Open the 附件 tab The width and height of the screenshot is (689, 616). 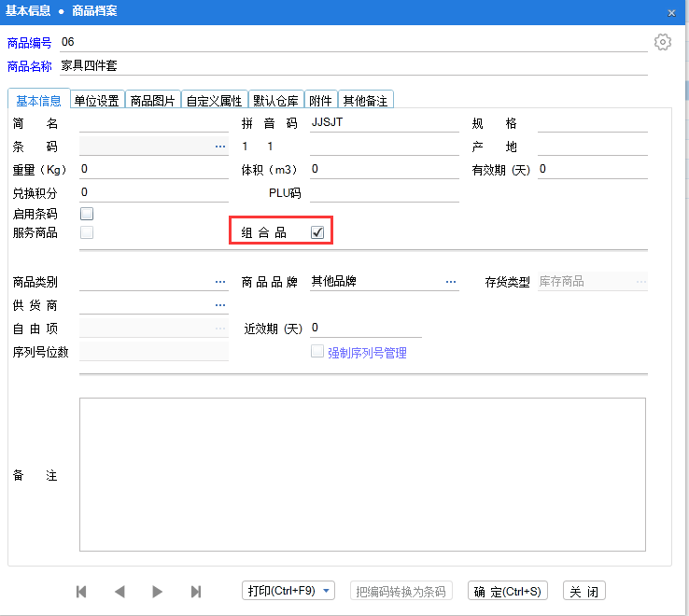point(320,101)
